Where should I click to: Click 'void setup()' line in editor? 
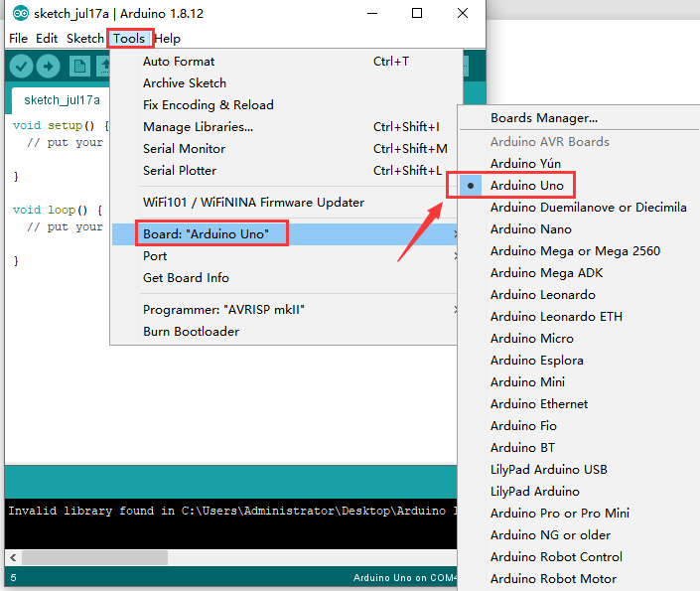(61, 125)
